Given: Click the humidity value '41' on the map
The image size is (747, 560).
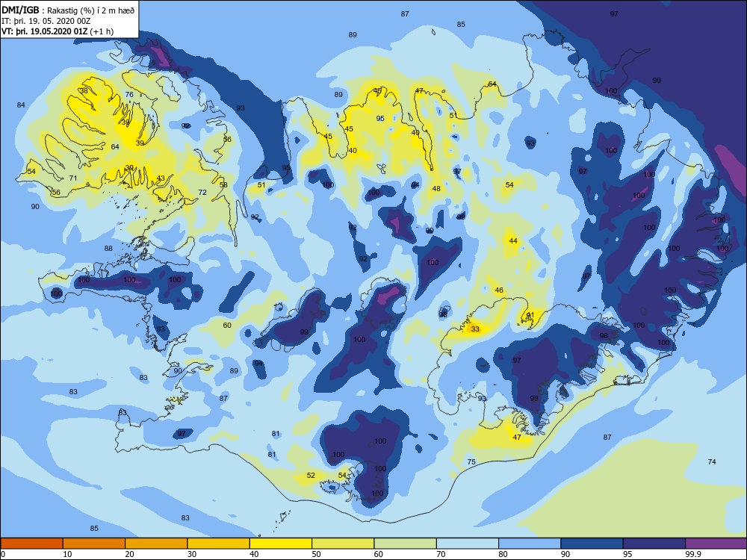Looking at the screenshot, I should click(x=530, y=315).
